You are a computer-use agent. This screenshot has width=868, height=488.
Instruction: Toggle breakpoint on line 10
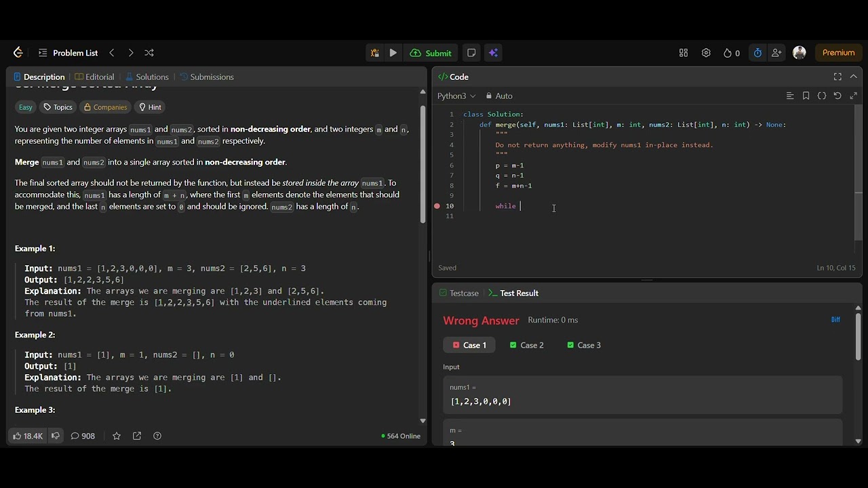(437, 206)
